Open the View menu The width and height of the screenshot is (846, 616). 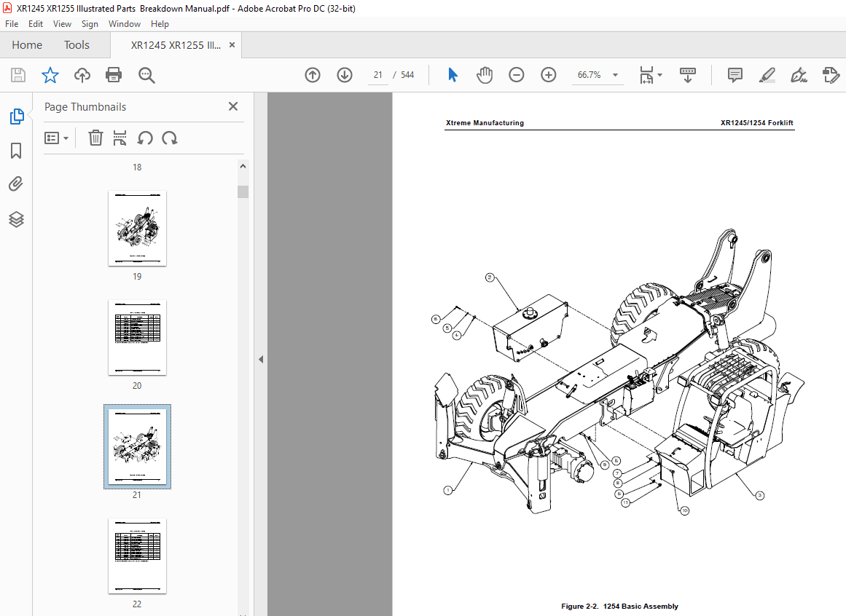pyautogui.click(x=62, y=23)
